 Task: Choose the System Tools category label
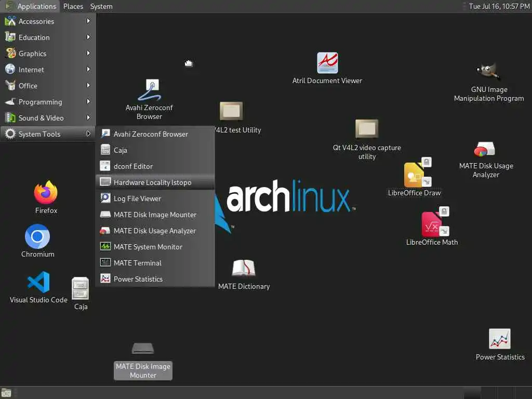coord(39,134)
